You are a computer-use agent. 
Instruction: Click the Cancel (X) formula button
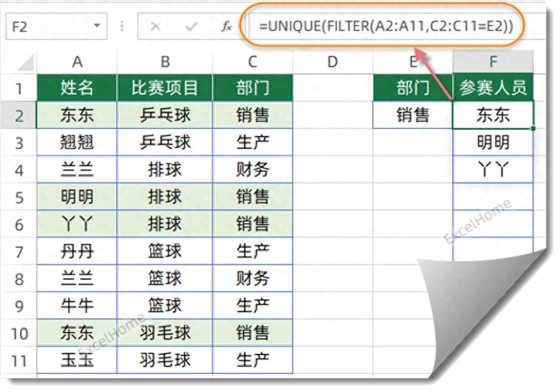pos(155,26)
